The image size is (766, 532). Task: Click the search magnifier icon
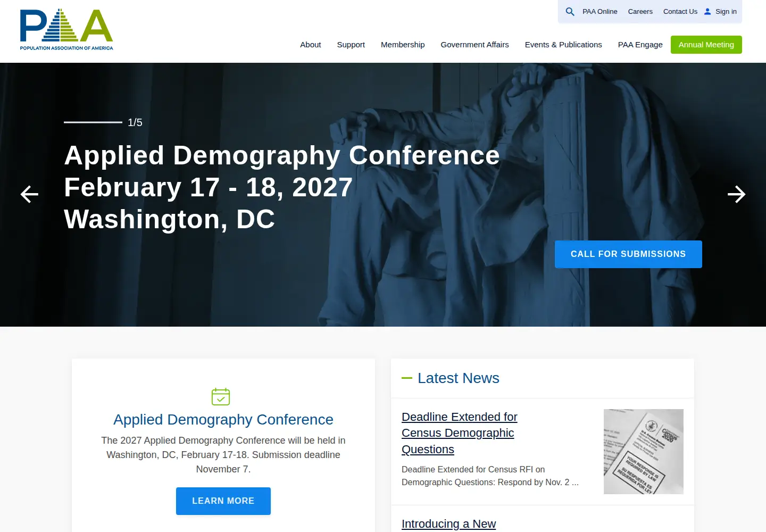pyautogui.click(x=570, y=12)
